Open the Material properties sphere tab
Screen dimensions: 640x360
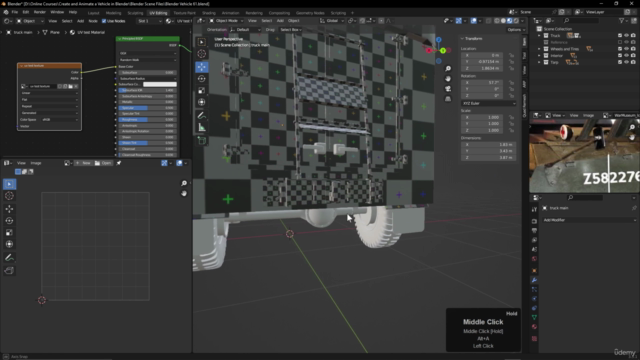534,327
